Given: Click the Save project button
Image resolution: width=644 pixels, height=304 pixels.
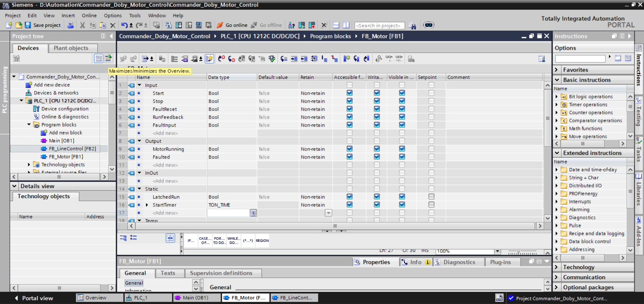Looking at the screenshot, I should pos(43,25).
